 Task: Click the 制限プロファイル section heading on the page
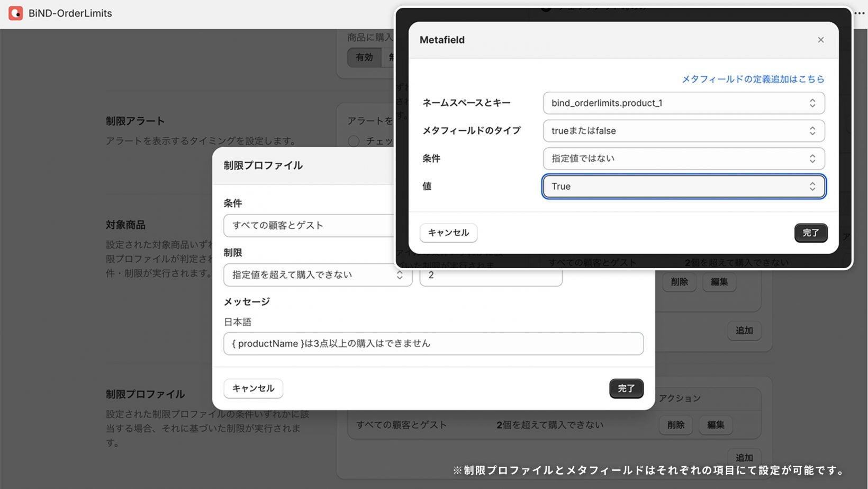tap(145, 394)
